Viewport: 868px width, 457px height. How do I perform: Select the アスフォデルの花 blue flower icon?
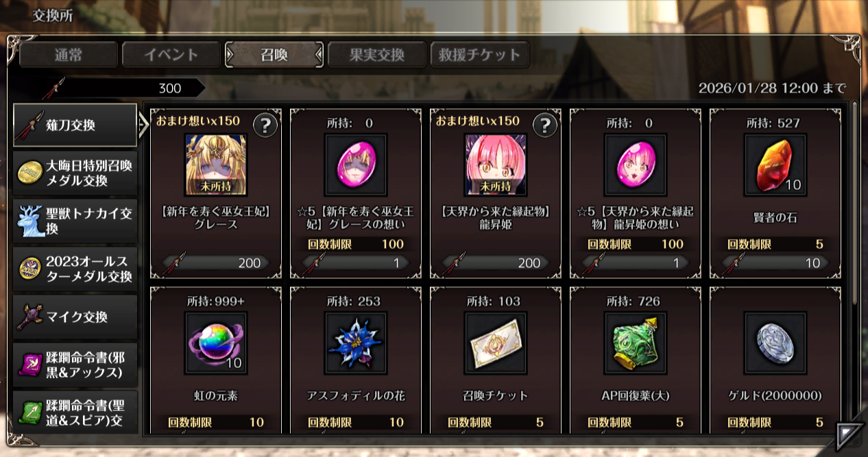(x=355, y=343)
